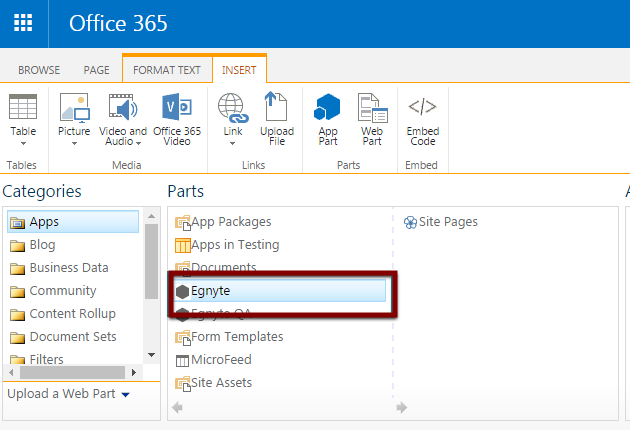Click the MicroFeed list icon

[x=182, y=361]
